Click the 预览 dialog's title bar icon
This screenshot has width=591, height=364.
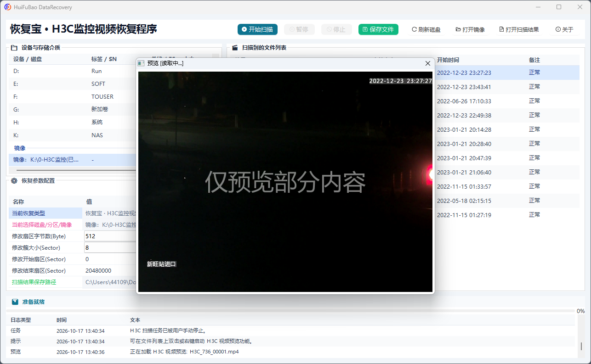142,63
